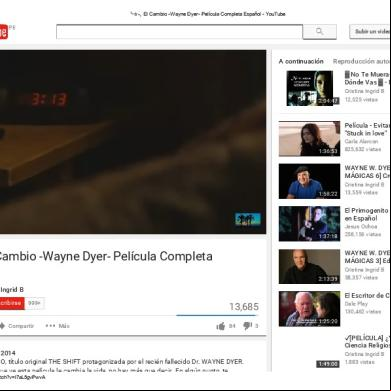Open the PELÍCULA Ciencia Religiosa video link
391x391 pixels.
pyautogui.click(x=367, y=341)
